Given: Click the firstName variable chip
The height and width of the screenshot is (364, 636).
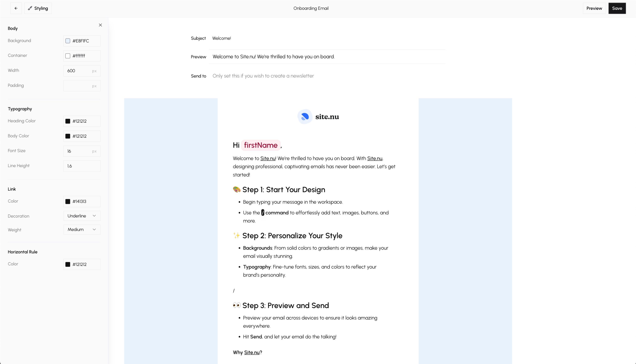Looking at the screenshot, I should [x=260, y=145].
